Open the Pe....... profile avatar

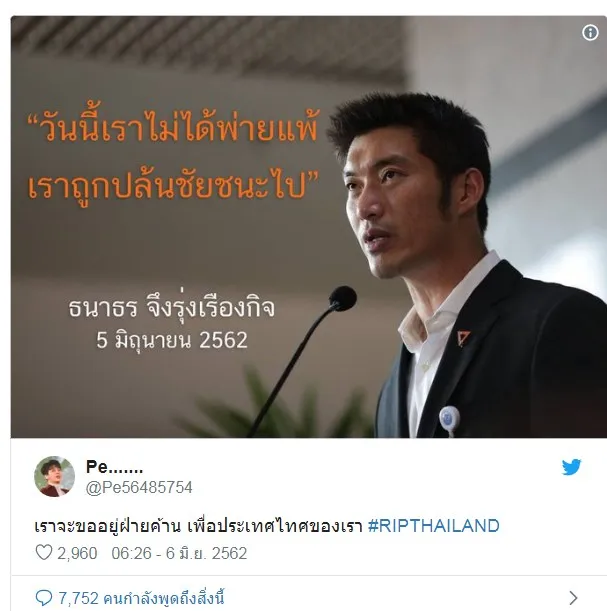(54, 476)
